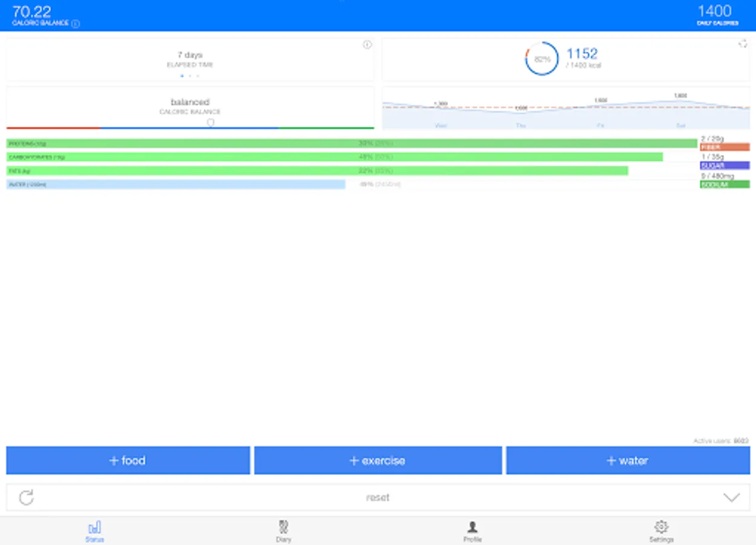The height and width of the screenshot is (545, 756).
Task: Open the weekly calories trend chart
Action: tap(566, 108)
